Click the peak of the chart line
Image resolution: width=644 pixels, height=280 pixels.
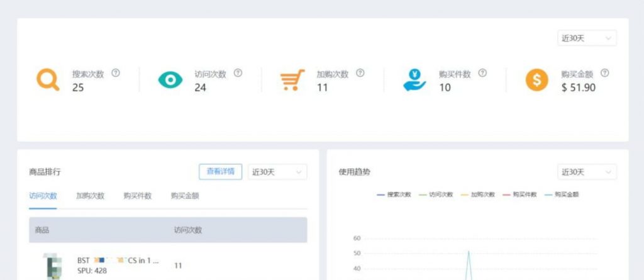[469, 251]
